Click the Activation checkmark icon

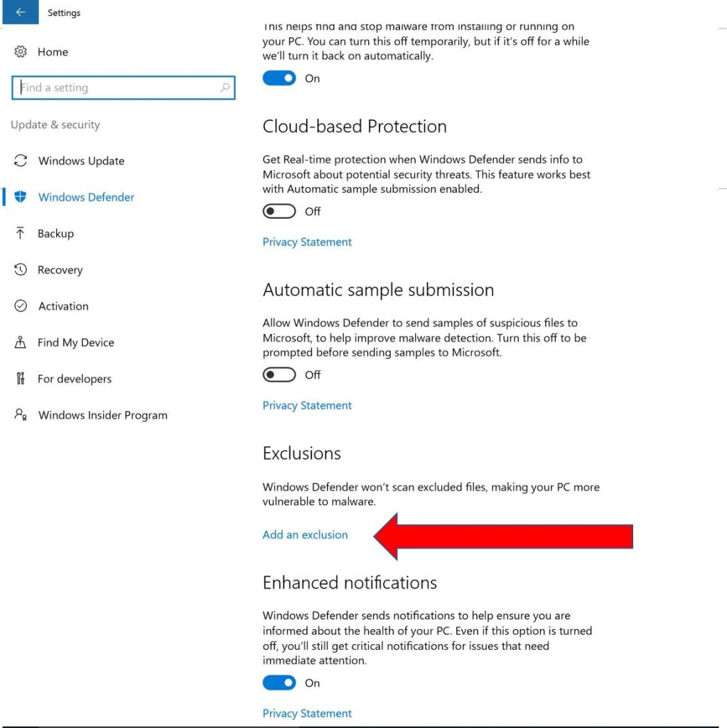click(21, 306)
